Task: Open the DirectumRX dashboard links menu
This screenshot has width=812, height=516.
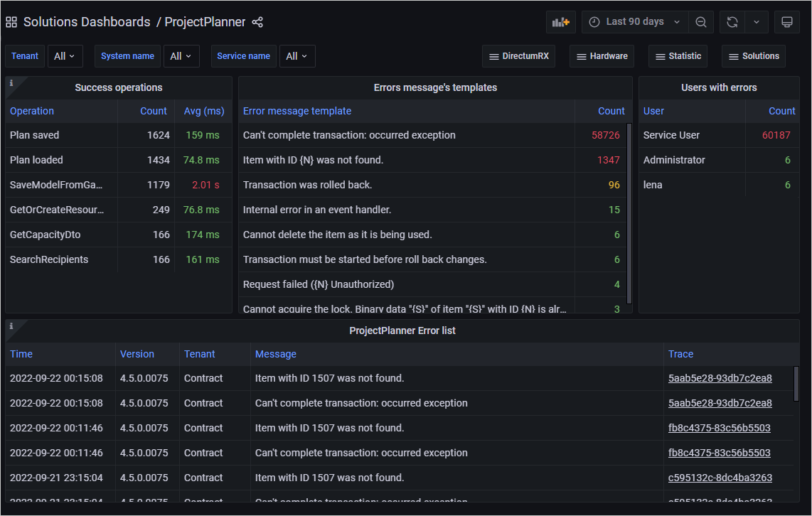Action: [x=518, y=56]
